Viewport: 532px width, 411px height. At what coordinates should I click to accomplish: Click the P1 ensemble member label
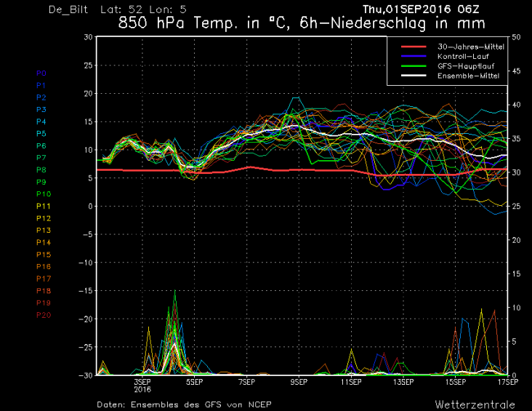click(x=41, y=85)
